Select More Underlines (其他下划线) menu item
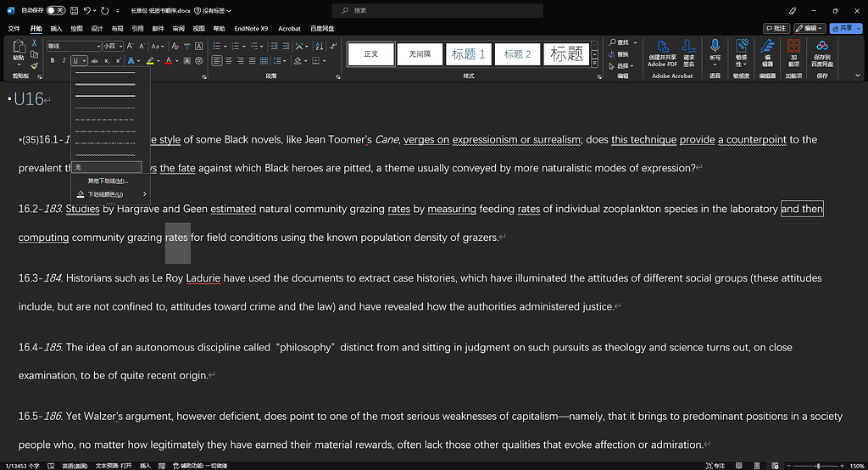Screen dimensions: 868x470 point(108,181)
